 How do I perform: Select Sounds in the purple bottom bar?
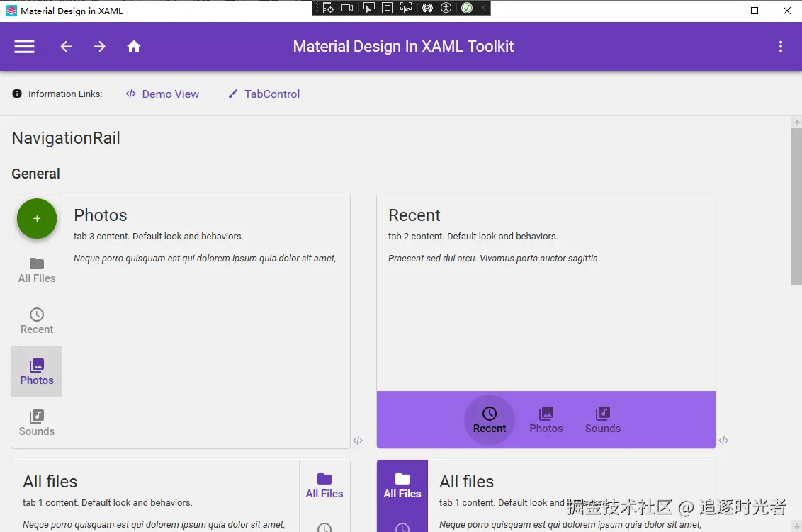603,420
